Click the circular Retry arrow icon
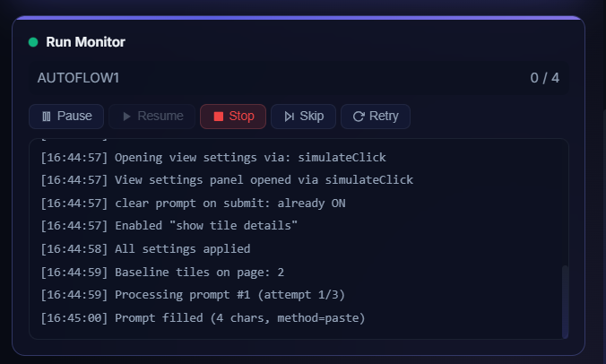 359,117
